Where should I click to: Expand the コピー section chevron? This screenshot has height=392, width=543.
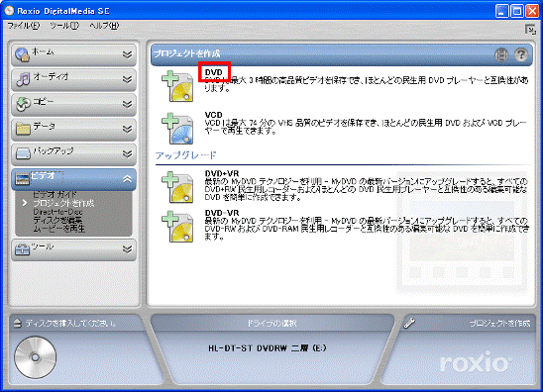pyautogui.click(x=127, y=104)
